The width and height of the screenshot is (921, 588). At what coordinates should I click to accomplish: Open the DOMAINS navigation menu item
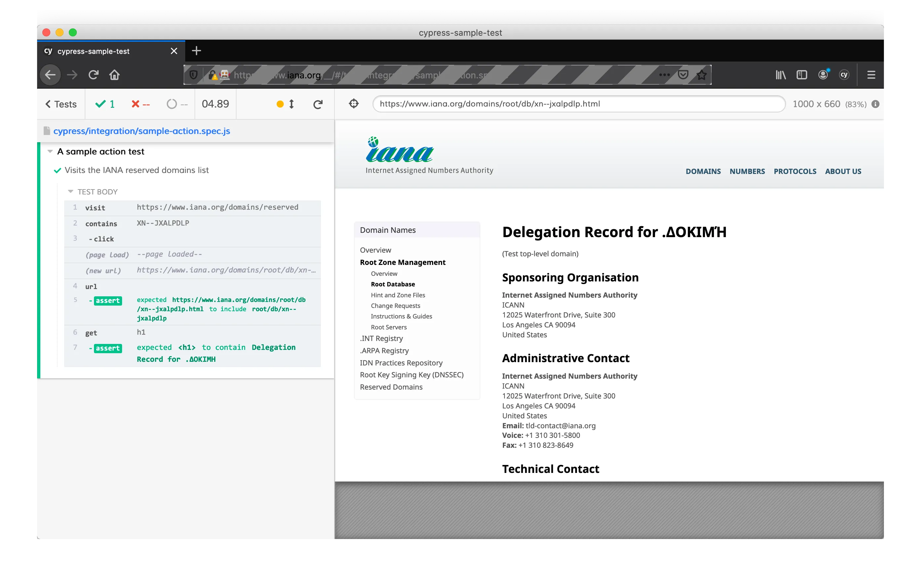pyautogui.click(x=703, y=171)
